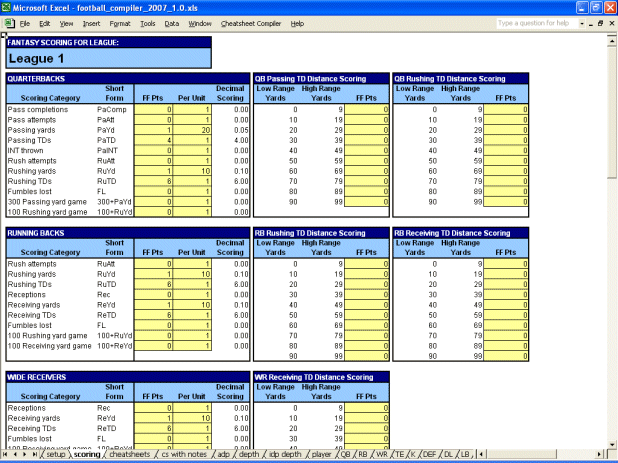The image size is (618, 463).
Task: Click the horizontal scrollbar left arrow
Action: (x=481, y=454)
